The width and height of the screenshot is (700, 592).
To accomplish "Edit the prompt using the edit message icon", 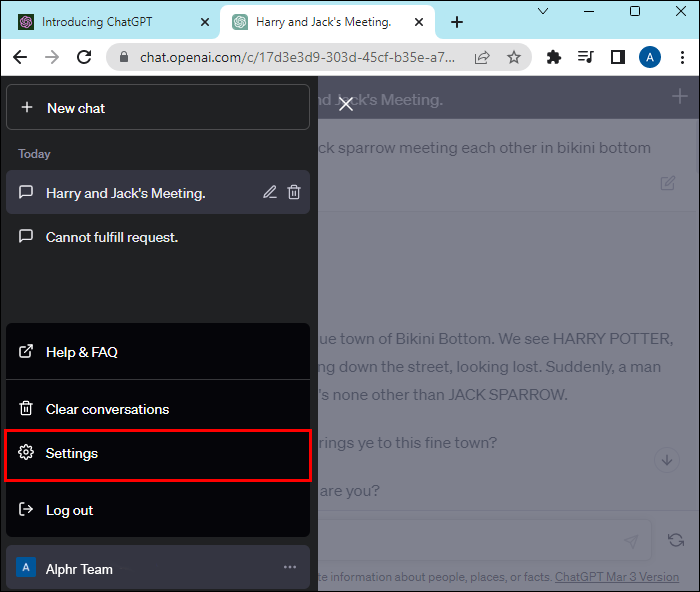I will [667, 183].
